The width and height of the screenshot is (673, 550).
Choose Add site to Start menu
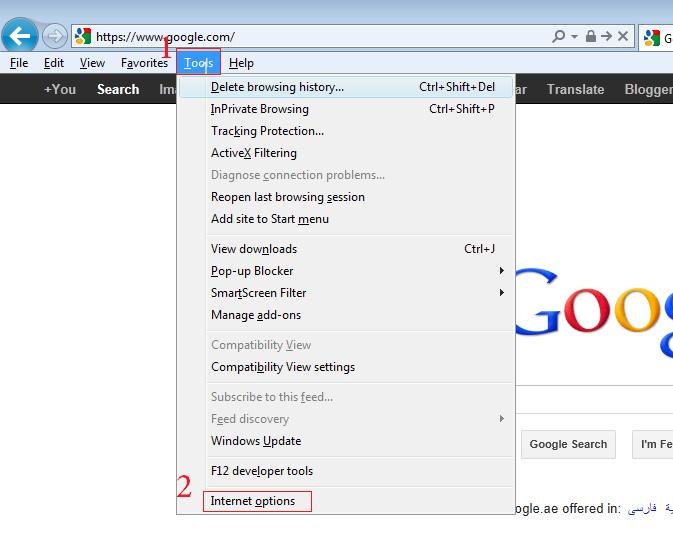tap(346, 219)
